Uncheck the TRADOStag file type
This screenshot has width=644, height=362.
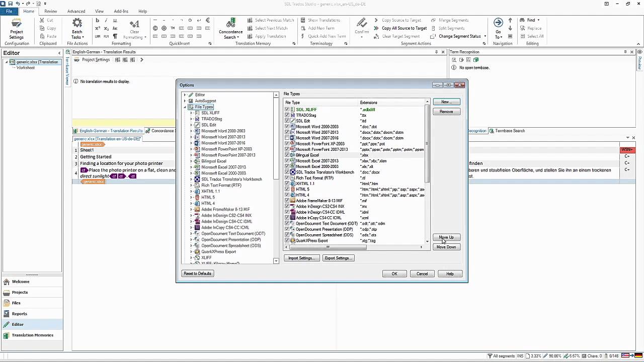287,115
